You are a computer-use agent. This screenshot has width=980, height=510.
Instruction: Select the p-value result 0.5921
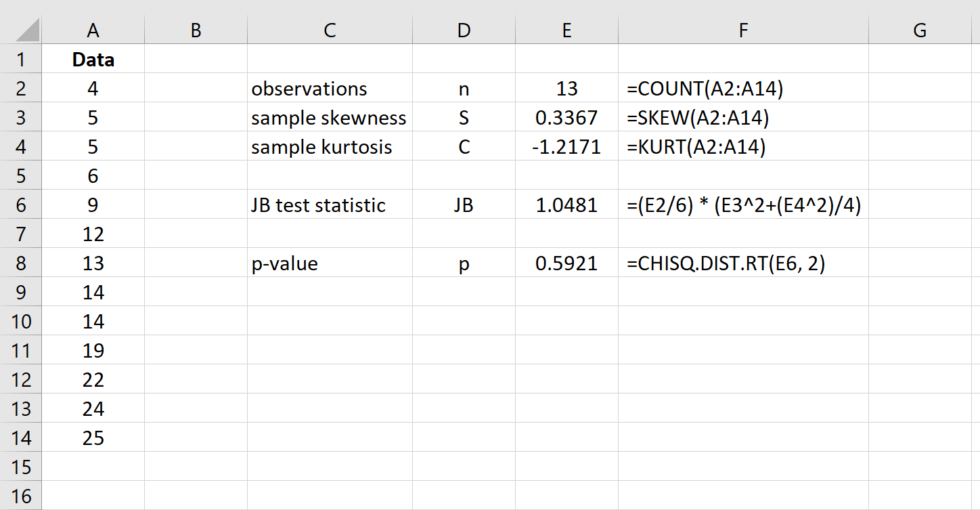pyautogui.click(x=566, y=263)
